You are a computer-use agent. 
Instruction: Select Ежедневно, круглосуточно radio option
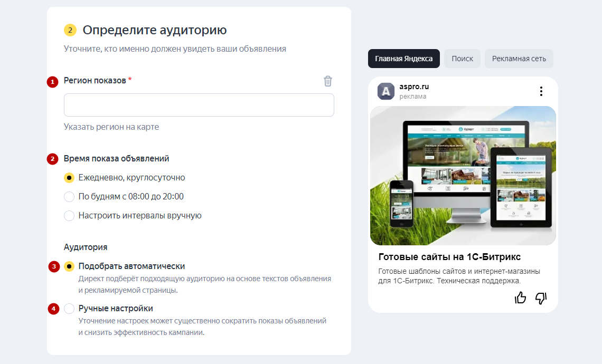pos(69,178)
